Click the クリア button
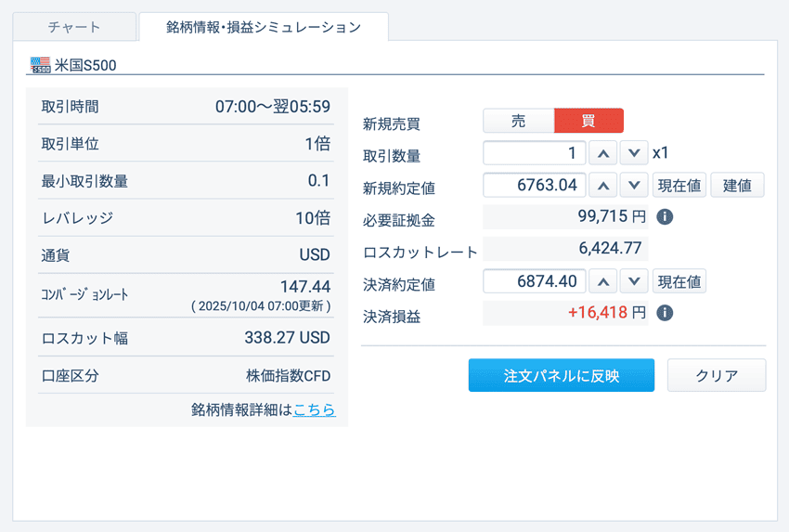The image size is (789, 532). coord(717,376)
